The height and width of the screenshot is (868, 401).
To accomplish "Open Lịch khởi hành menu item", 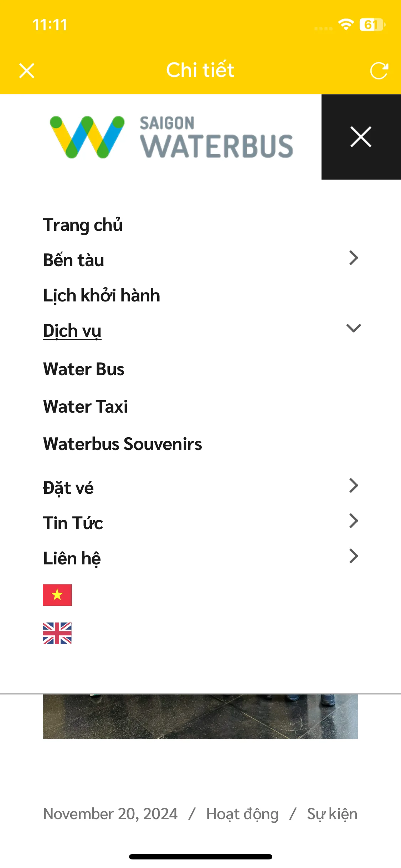I will point(102,295).
